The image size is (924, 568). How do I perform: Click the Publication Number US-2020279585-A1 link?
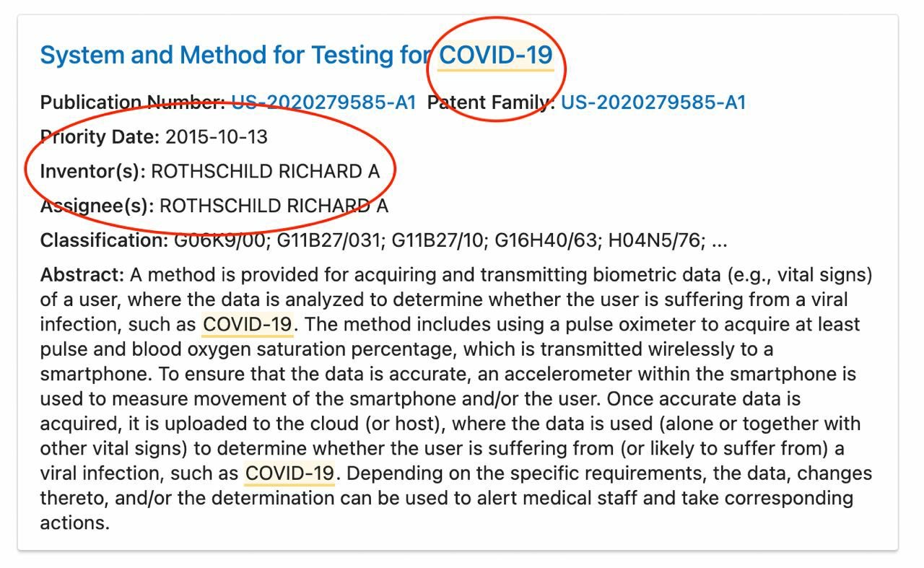(323, 102)
